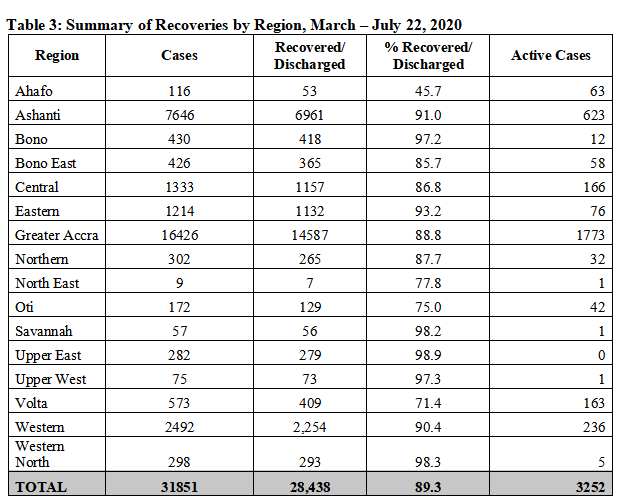
Task: Select Northern's cases value 302
Action: (179, 259)
